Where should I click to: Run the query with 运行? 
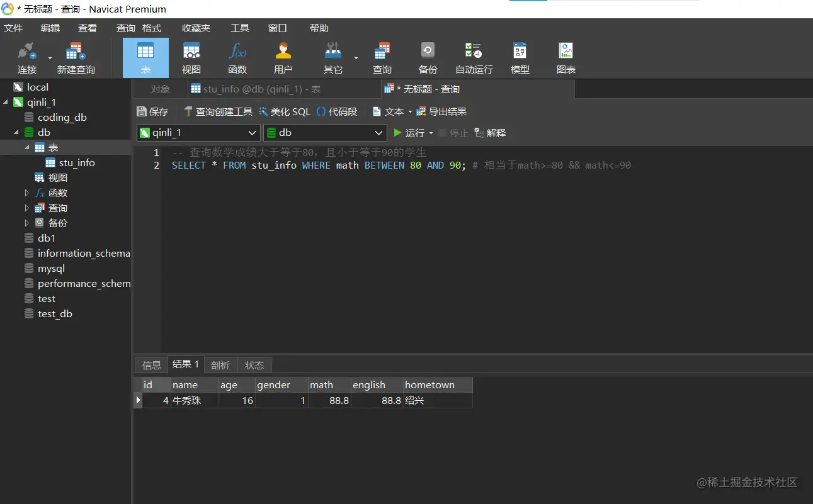pyautogui.click(x=409, y=133)
